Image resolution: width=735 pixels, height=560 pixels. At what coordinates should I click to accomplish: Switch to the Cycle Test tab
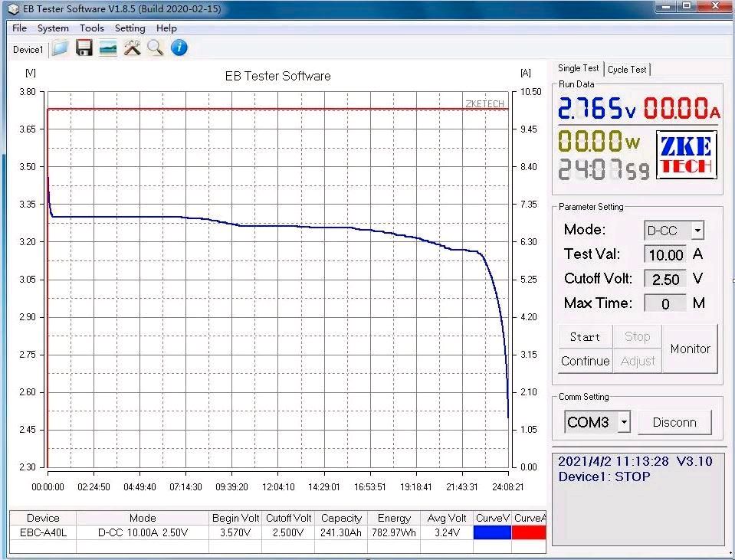627,70
